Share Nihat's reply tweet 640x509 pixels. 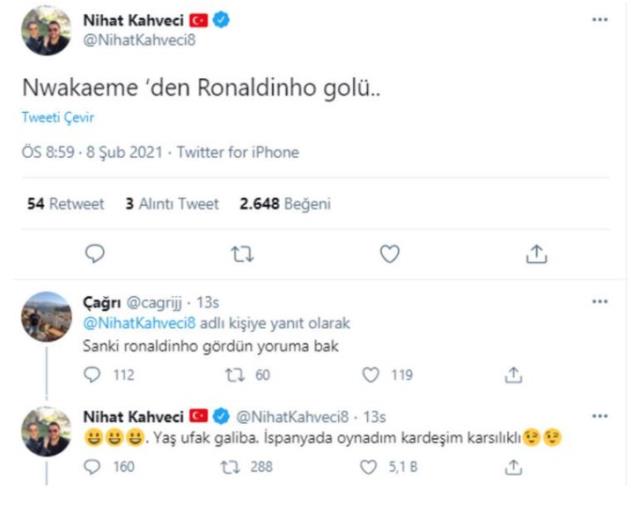click(514, 465)
